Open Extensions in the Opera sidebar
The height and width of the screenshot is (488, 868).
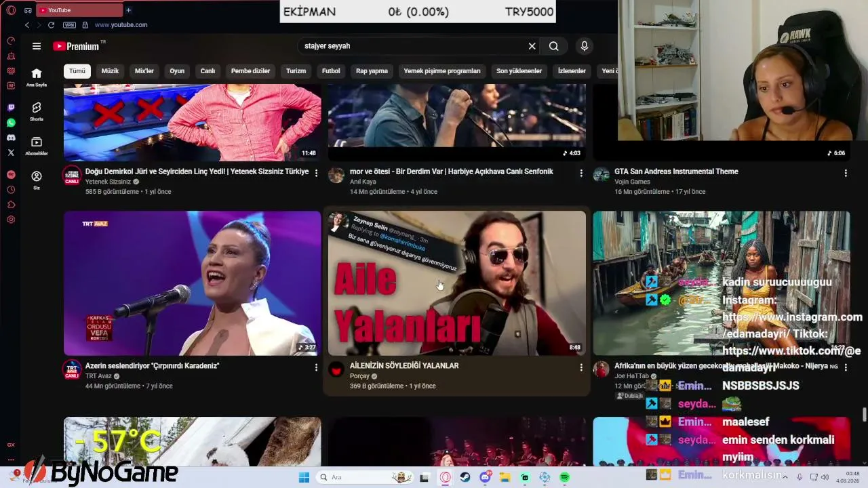tap(11, 205)
